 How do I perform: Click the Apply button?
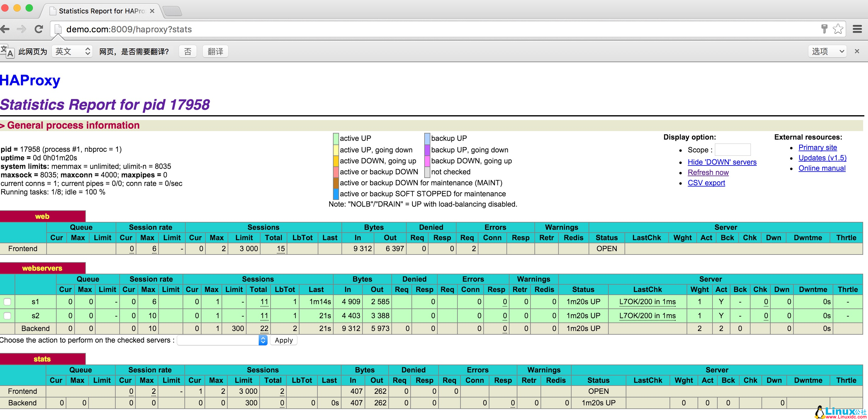pyautogui.click(x=283, y=340)
